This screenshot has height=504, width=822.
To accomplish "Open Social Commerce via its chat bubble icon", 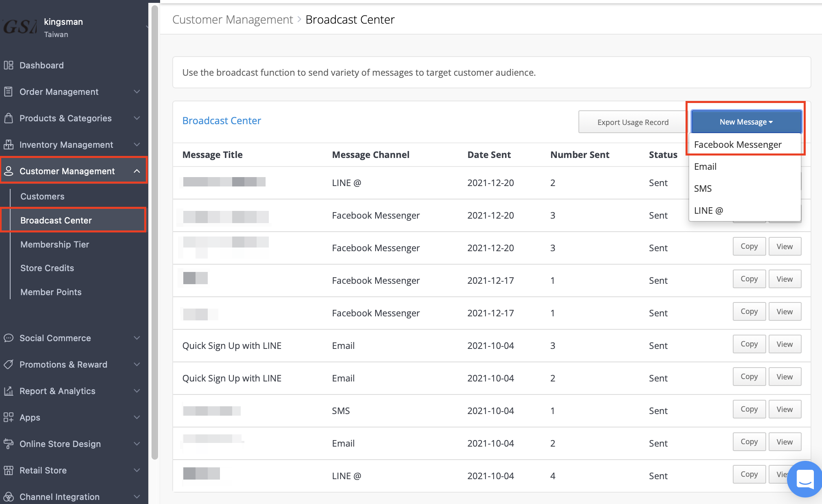I will click(x=9, y=338).
